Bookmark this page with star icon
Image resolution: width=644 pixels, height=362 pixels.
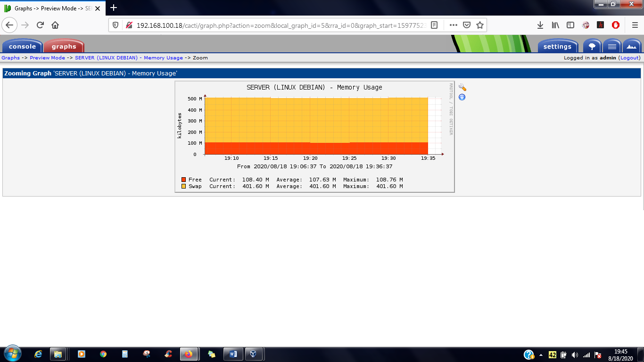click(480, 25)
